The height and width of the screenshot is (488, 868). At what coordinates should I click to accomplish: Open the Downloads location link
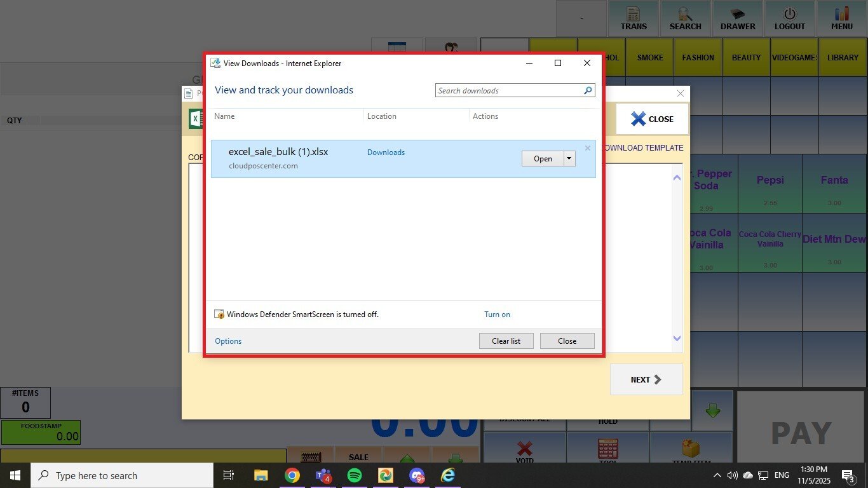pos(386,152)
